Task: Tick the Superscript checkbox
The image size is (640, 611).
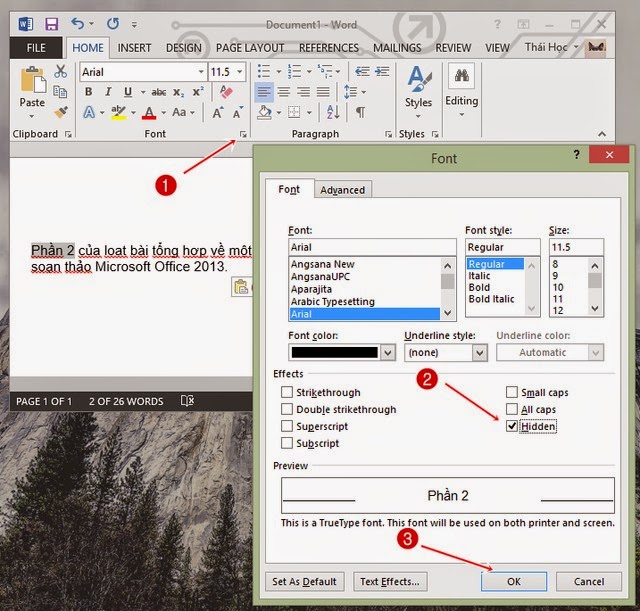Action: click(287, 426)
